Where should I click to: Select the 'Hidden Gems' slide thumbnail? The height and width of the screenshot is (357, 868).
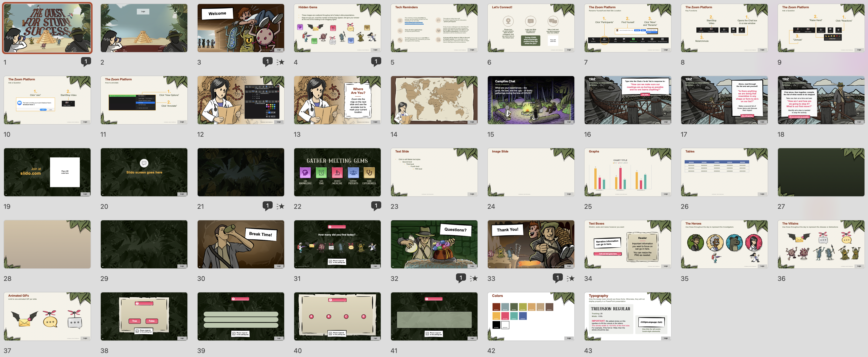coord(337,28)
